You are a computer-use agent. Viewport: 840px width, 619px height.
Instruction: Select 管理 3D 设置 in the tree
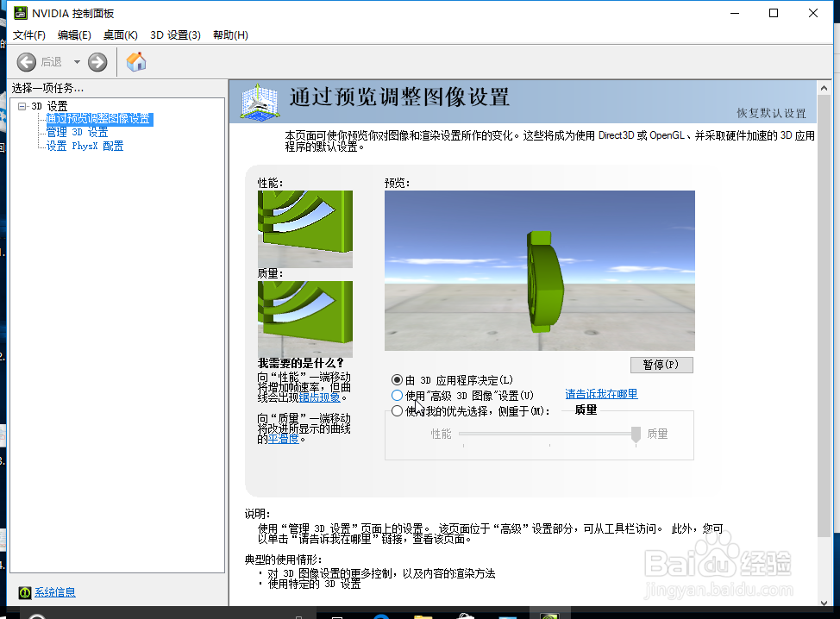[77, 132]
